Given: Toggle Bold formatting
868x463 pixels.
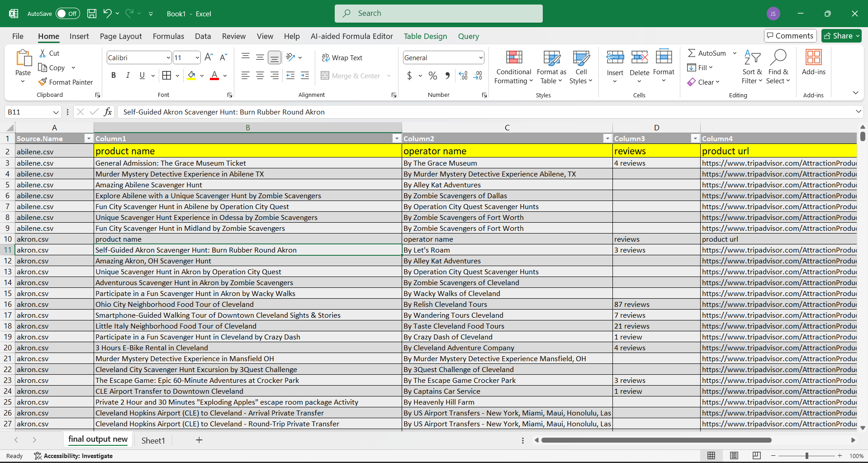Looking at the screenshot, I should coord(114,76).
